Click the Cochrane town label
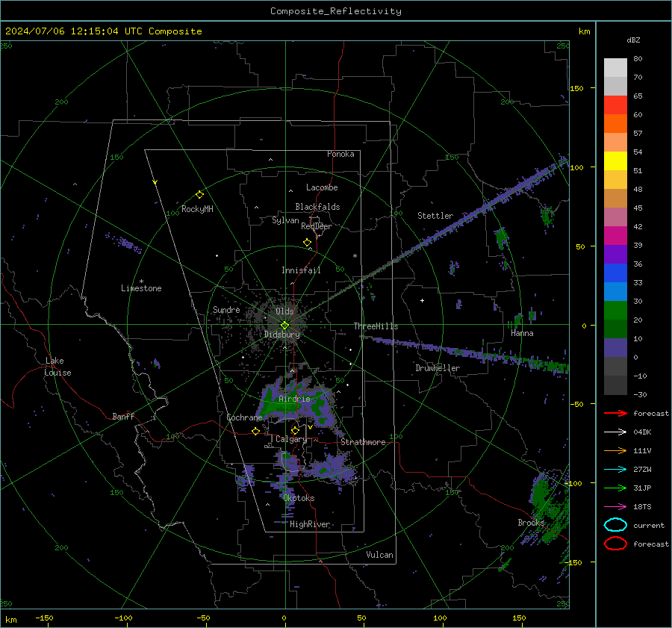The width and height of the screenshot is (672, 628). coord(244,417)
